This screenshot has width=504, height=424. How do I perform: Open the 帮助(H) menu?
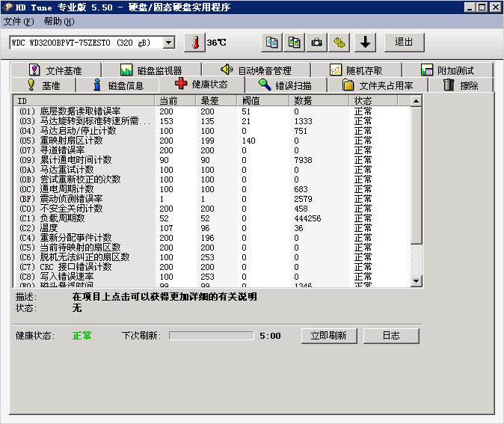coord(59,22)
